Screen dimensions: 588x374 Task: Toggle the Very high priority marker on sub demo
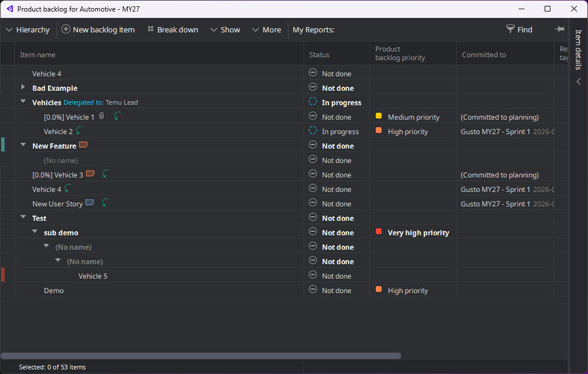coord(380,232)
